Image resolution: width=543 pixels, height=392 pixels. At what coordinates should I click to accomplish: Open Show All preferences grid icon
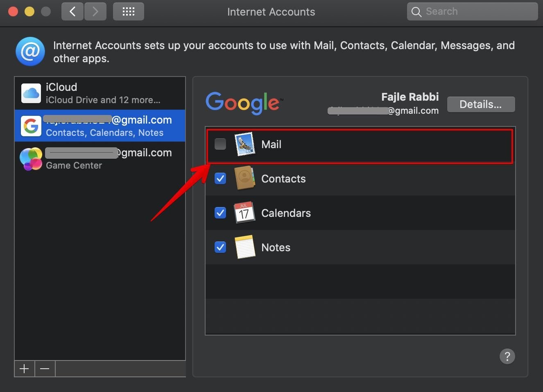coord(128,11)
